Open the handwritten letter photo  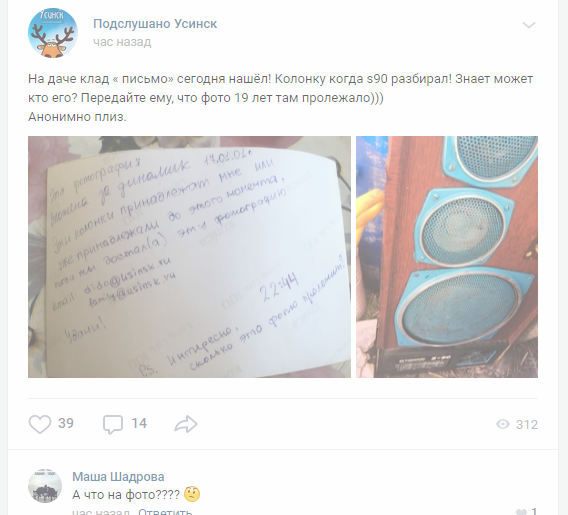pos(189,257)
